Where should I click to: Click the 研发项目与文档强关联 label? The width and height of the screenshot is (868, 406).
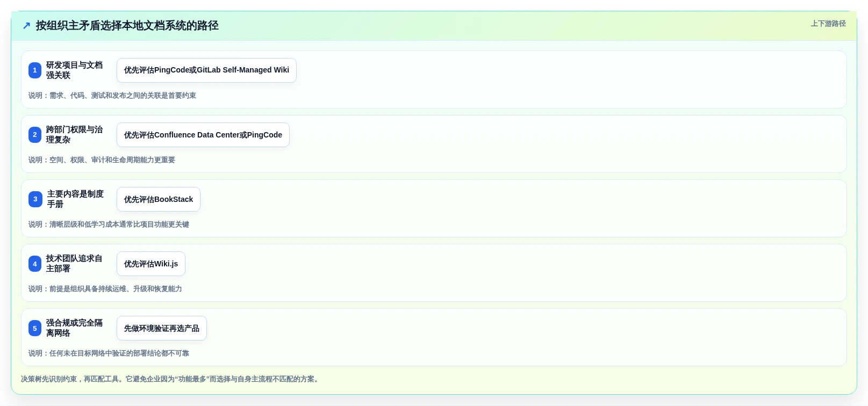[74, 70]
